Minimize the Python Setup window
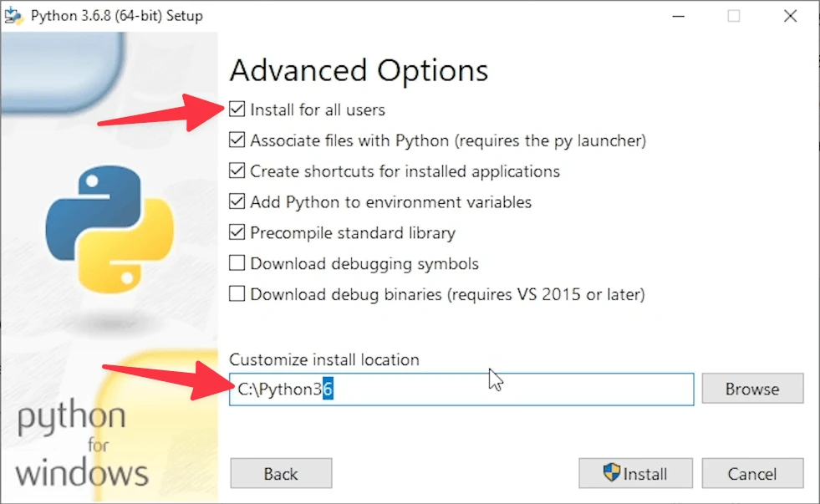This screenshot has height=504, width=820. 678,16
